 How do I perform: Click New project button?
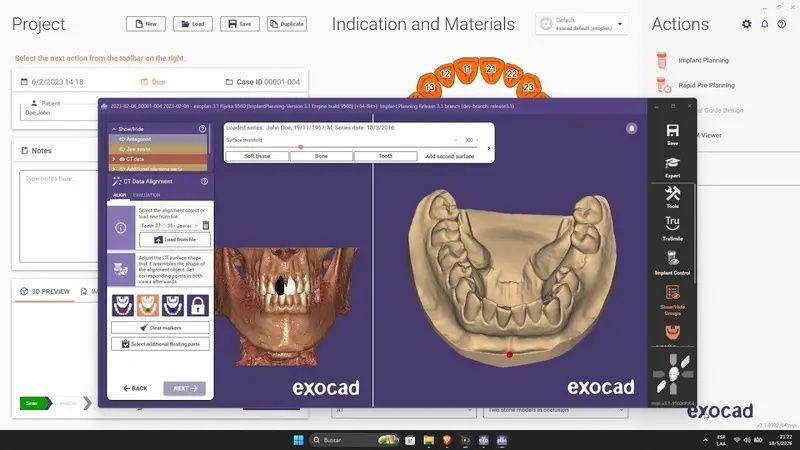click(x=146, y=24)
